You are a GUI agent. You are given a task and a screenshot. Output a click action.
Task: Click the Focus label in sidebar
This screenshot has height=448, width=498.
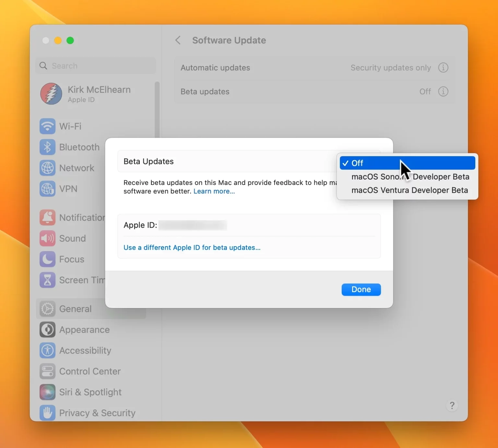(72, 259)
